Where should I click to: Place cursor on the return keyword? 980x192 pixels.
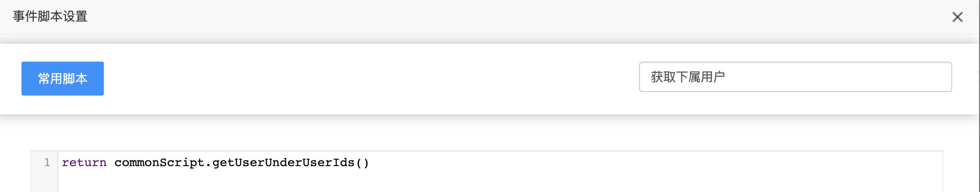tap(84, 163)
